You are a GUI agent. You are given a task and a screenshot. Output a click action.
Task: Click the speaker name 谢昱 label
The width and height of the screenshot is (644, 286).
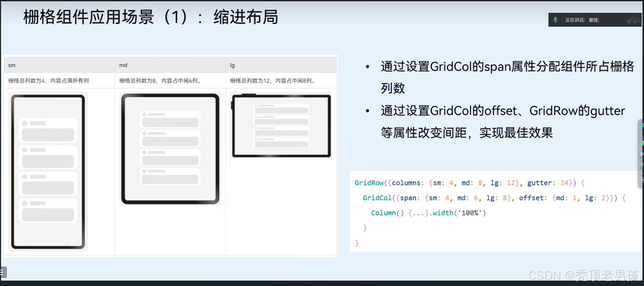coord(594,20)
